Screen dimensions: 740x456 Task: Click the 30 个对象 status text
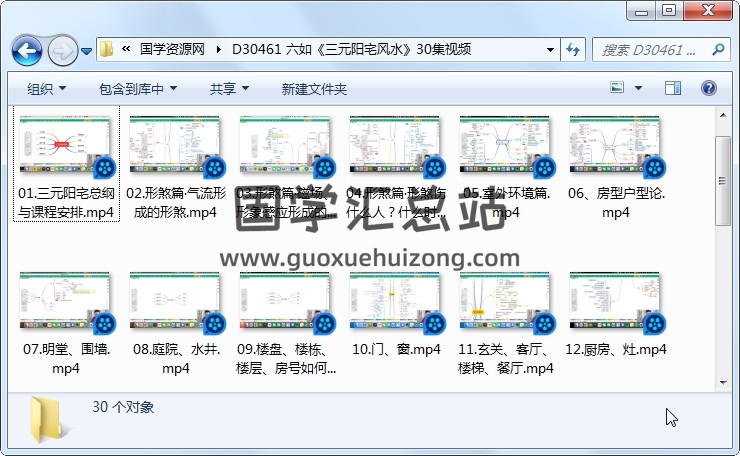[123, 407]
